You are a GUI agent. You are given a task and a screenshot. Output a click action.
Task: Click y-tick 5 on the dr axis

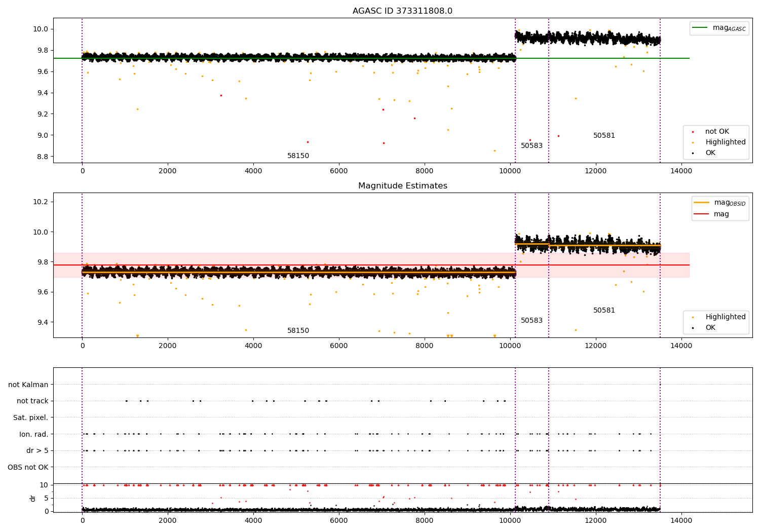(46, 498)
